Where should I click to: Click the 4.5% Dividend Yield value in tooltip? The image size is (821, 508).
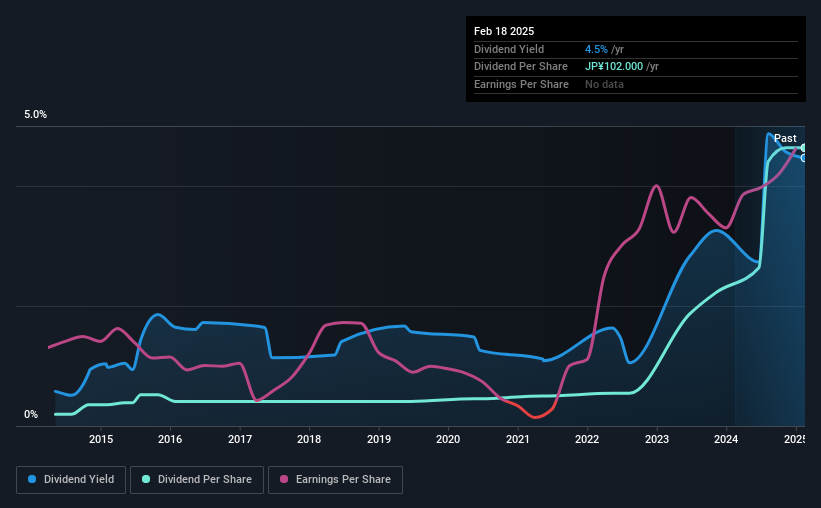[x=596, y=49]
